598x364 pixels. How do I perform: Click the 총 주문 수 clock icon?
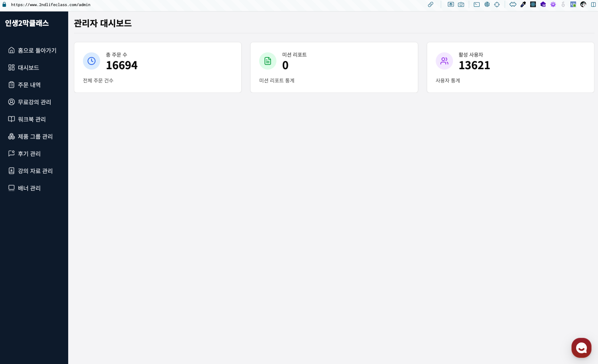point(92,61)
